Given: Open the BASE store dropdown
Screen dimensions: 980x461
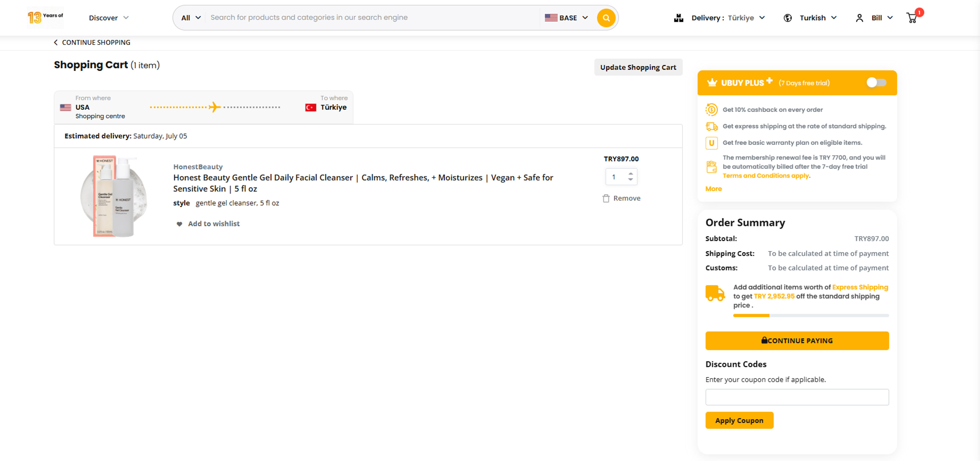Looking at the screenshot, I should pos(567,18).
